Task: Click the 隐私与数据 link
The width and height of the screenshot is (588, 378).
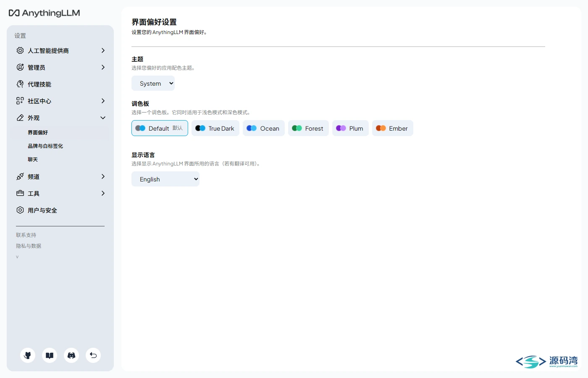Action: [29, 246]
